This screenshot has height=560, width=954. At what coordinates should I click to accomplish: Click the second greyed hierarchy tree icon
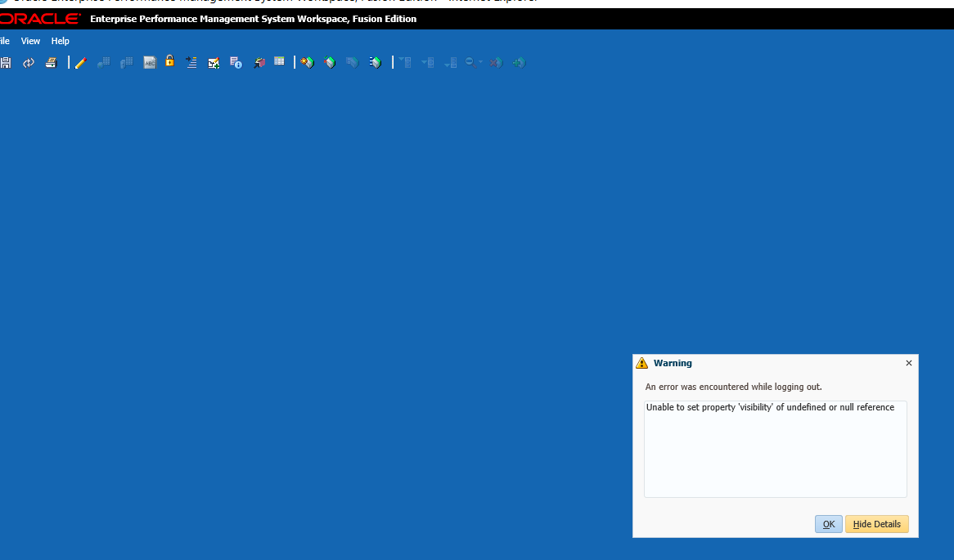tap(428, 63)
